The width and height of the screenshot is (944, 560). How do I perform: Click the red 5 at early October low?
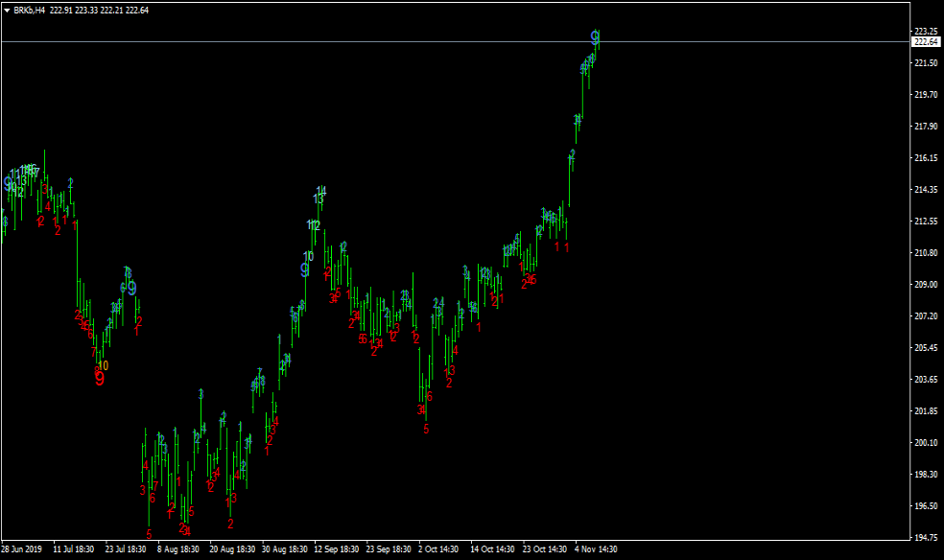tap(426, 429)
